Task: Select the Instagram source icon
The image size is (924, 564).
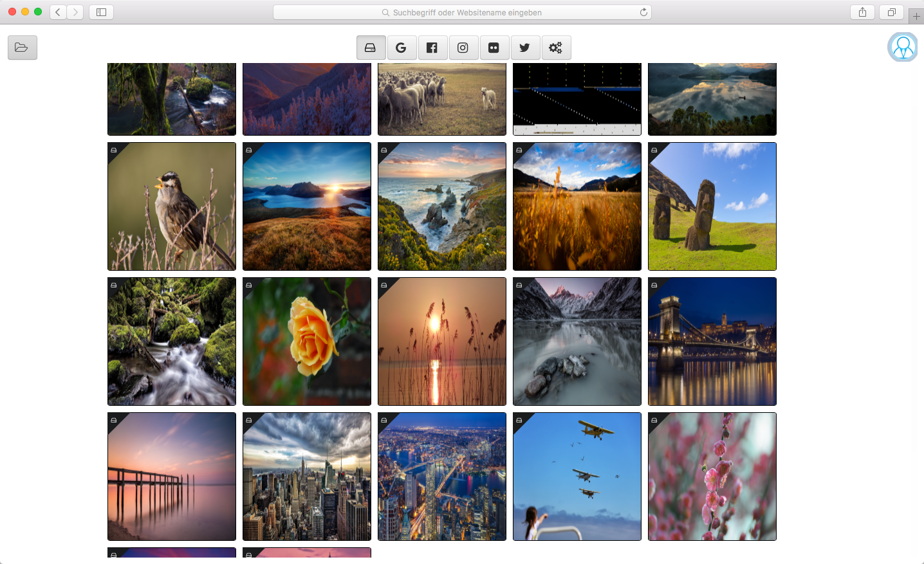Action: pyautogui.click(x=463, y=48)
